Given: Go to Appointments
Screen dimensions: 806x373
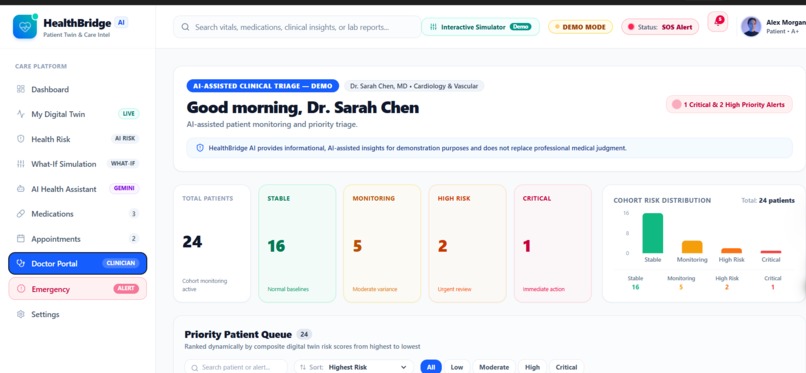Looking at the screenshot, I should (x=78, y=239).
